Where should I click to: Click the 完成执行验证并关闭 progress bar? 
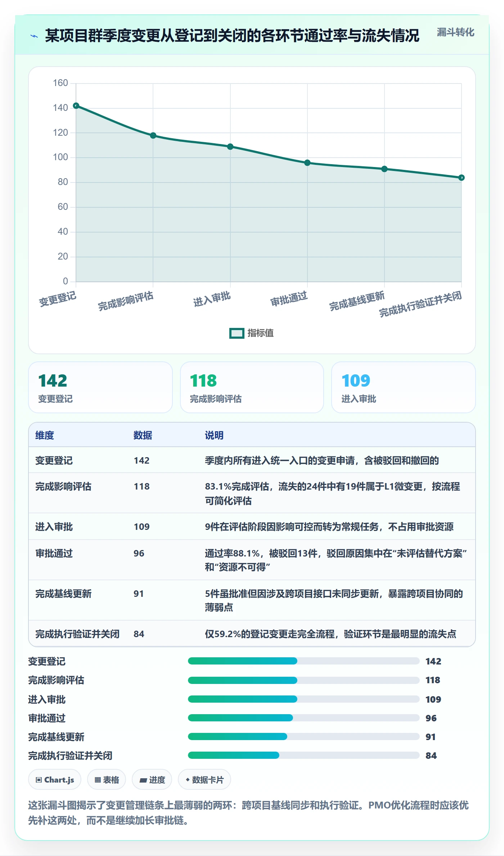(x=303, y=755)
